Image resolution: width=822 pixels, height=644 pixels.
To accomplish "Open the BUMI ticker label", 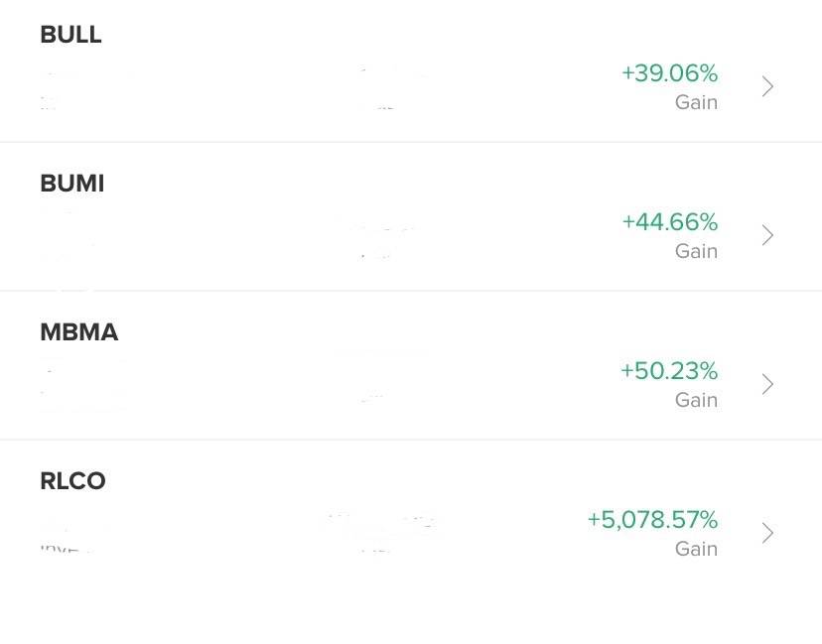I will pos(71,184).
